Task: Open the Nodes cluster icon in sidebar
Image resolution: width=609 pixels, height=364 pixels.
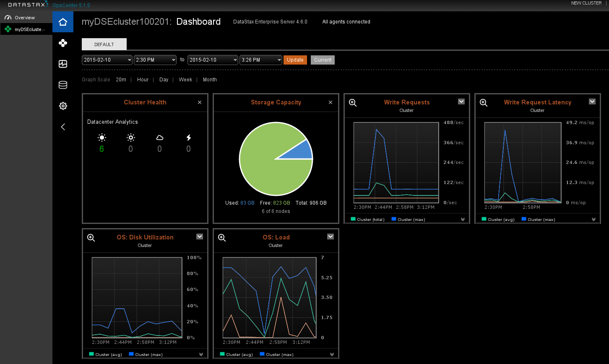Action: click(x=63, y=43)
